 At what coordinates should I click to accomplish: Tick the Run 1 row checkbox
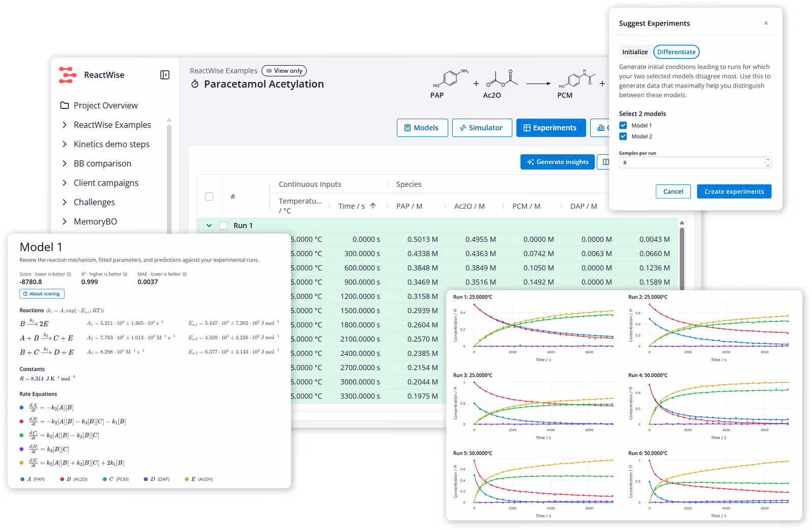[x=223, y=226]
